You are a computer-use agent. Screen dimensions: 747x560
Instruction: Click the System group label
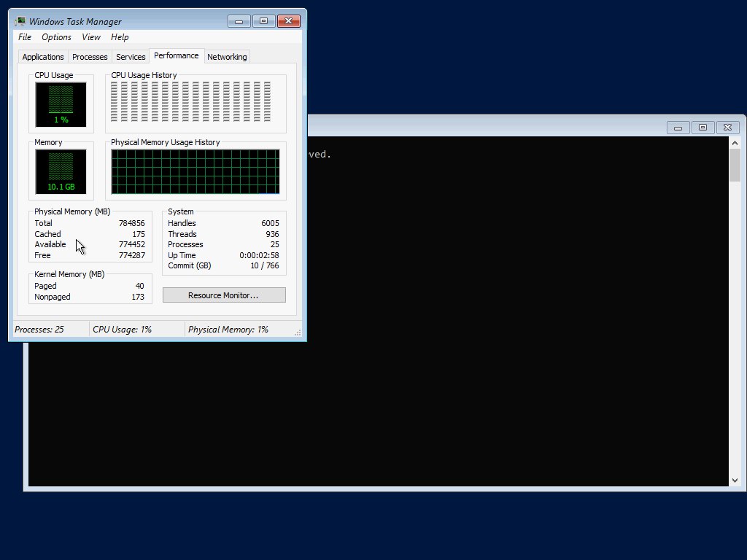point(181,211)
